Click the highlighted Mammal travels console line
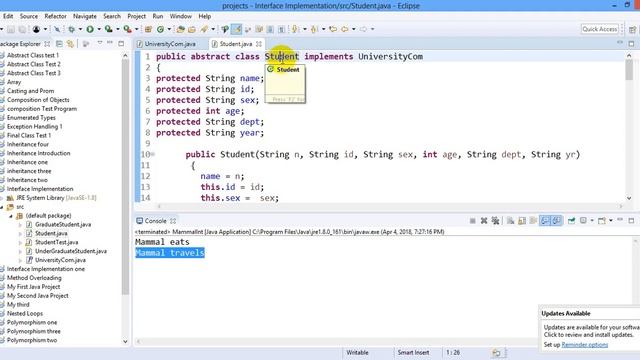This screenshot has width=640, height=360. [170, 253]
